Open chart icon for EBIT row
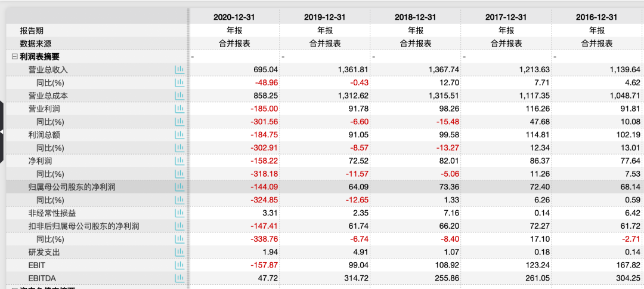The height and width of the screenshot is (289, 644). click(179, 265)
